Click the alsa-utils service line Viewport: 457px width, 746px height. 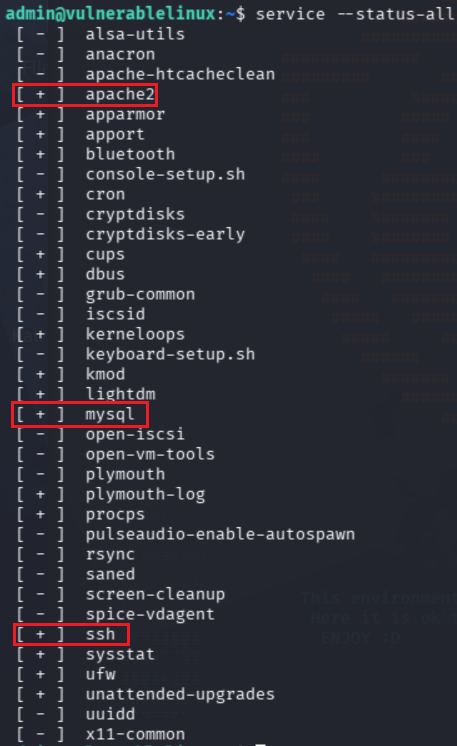(x=100, y=34)
